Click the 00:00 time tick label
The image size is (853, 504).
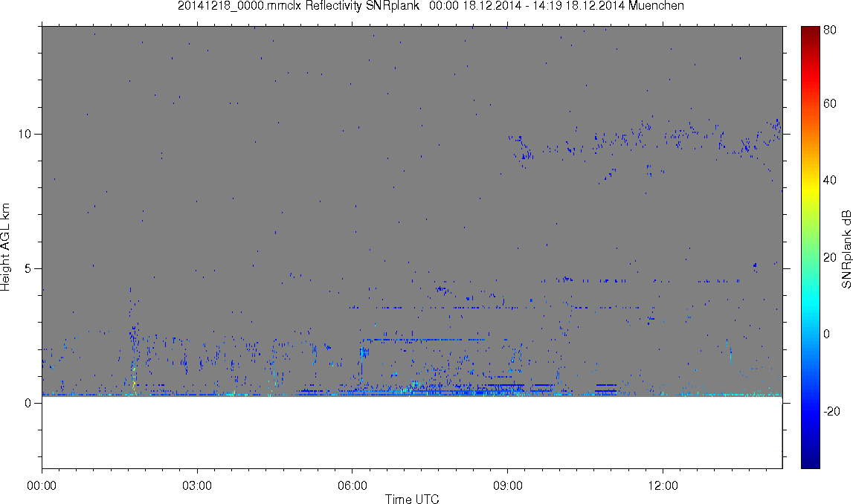(x=42, y=485)
